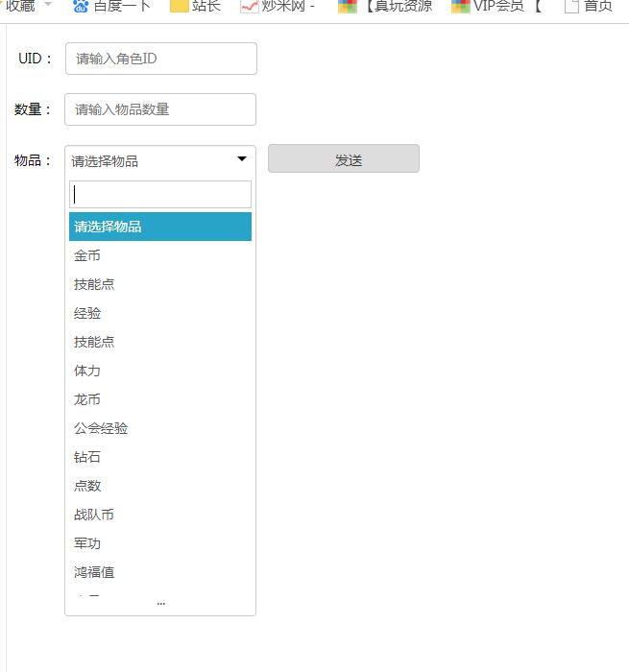Pick the 钻石 item option
The height and width of the screenshot is (672, 629).
[x=87, y=457]
